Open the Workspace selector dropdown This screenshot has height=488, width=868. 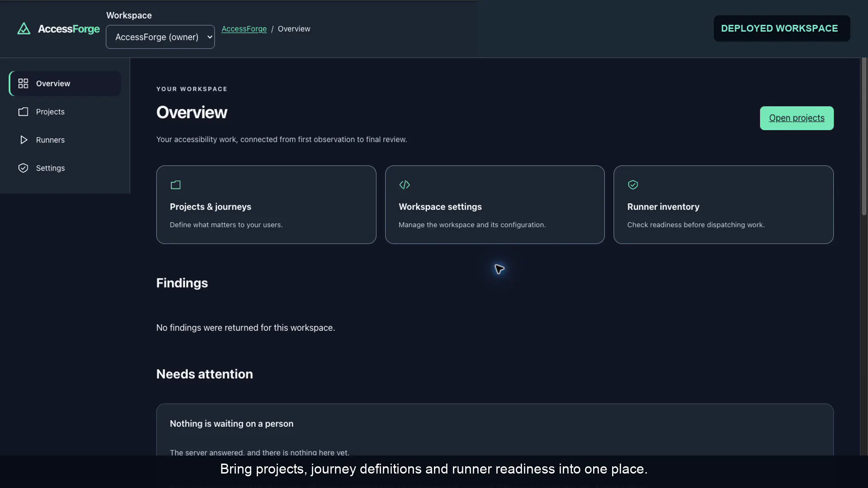[160, 37]
